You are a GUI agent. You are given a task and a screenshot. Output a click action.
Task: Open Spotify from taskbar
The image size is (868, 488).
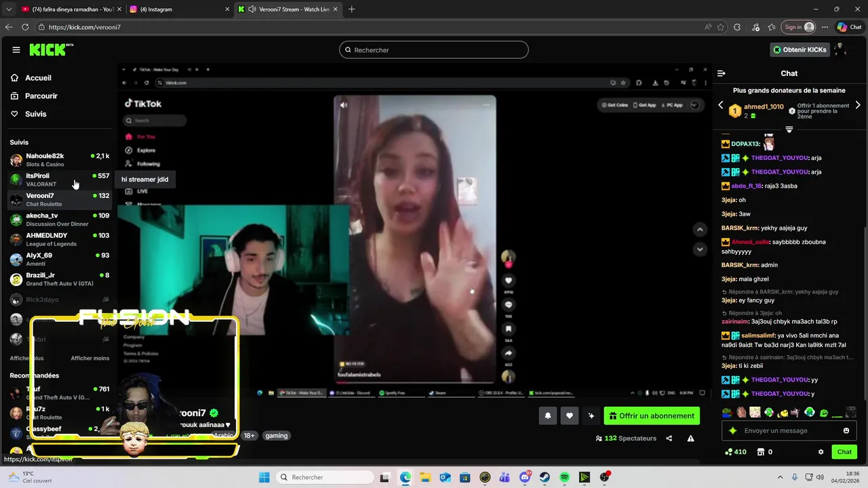point(564,477)
